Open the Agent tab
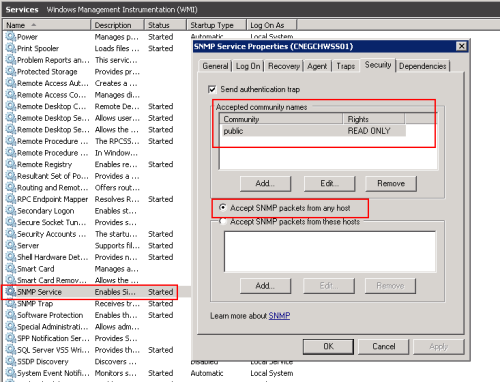Screen dimensions: 500x382 (317, 66)
